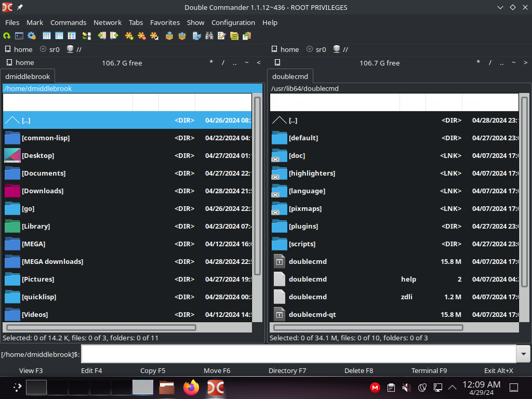Open clipboard tray icon in taskbar

391,388
